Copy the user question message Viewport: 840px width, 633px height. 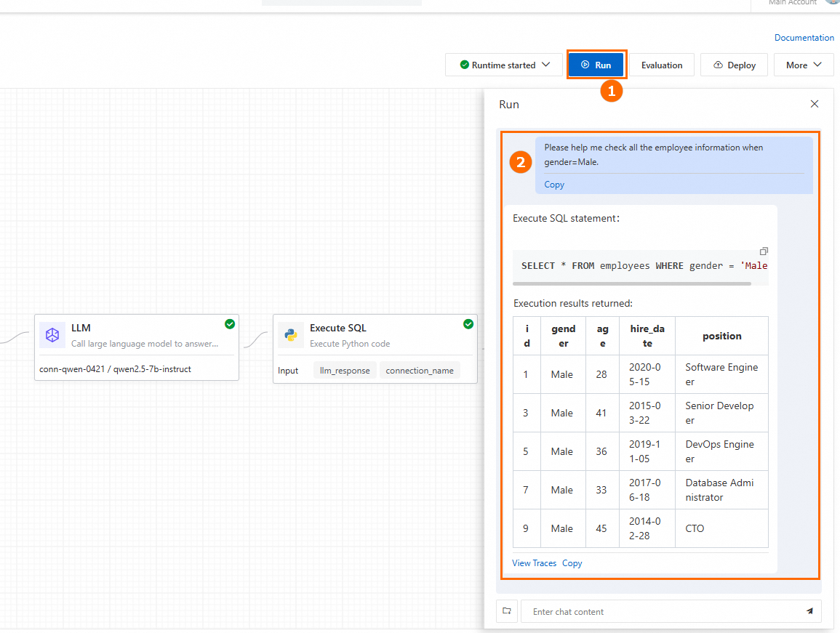coord(554,184)
